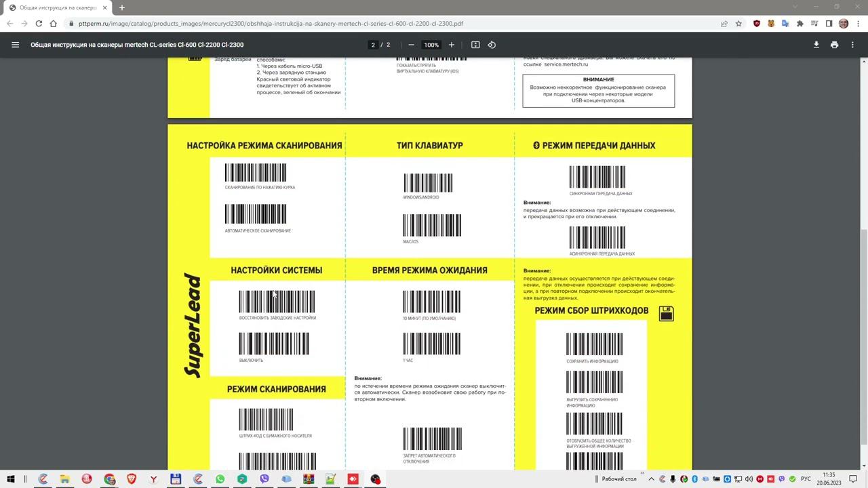This screenshot has width=868, height=488.
Task: Edit the current page number field
Action: pyautogui.click(x=373, y=45)
